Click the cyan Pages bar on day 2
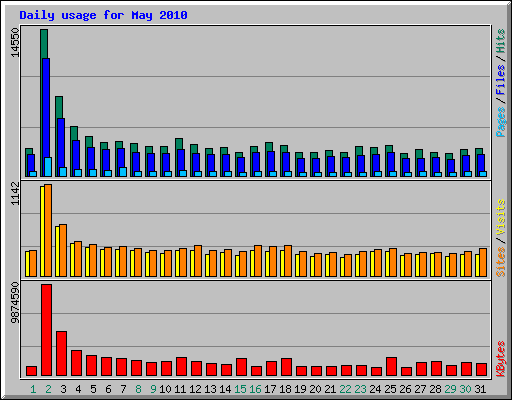Image resolution: width=512 pixels, height=400 pixels. click(x=48, y=167)
